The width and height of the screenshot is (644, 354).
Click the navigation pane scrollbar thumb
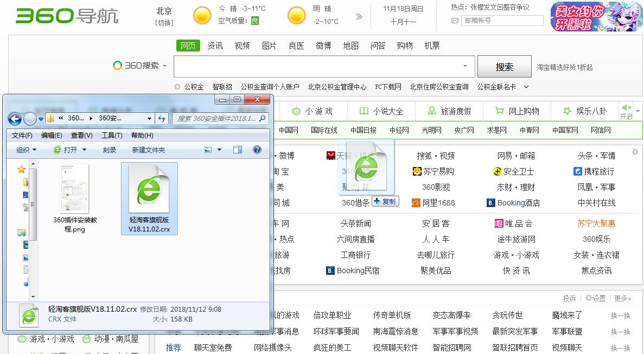click(33, 204)
